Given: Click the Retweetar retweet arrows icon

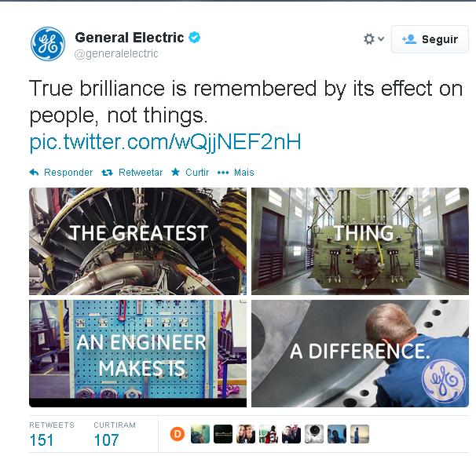Looking at the screenshot, I should pyautogui.click(x=107, y=173).
